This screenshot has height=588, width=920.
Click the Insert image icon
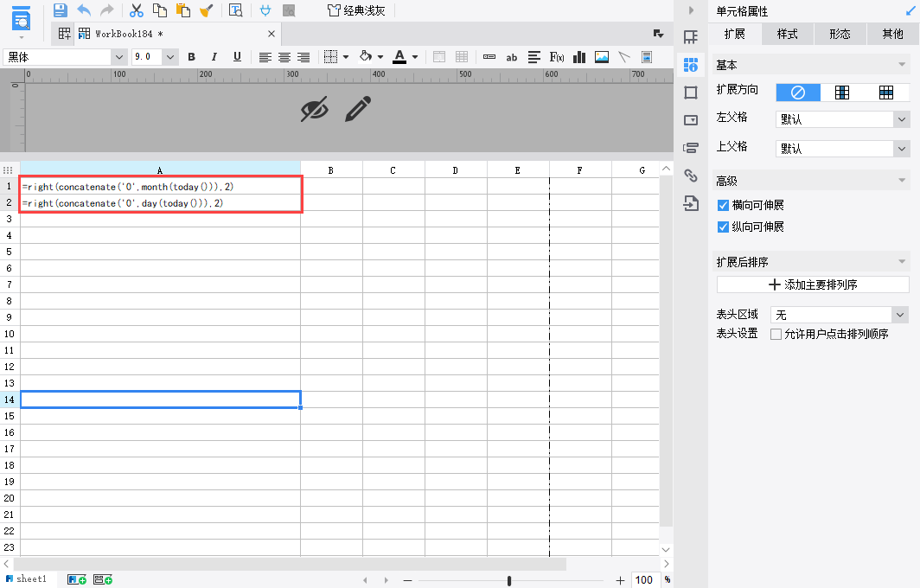tap(602, 57)
